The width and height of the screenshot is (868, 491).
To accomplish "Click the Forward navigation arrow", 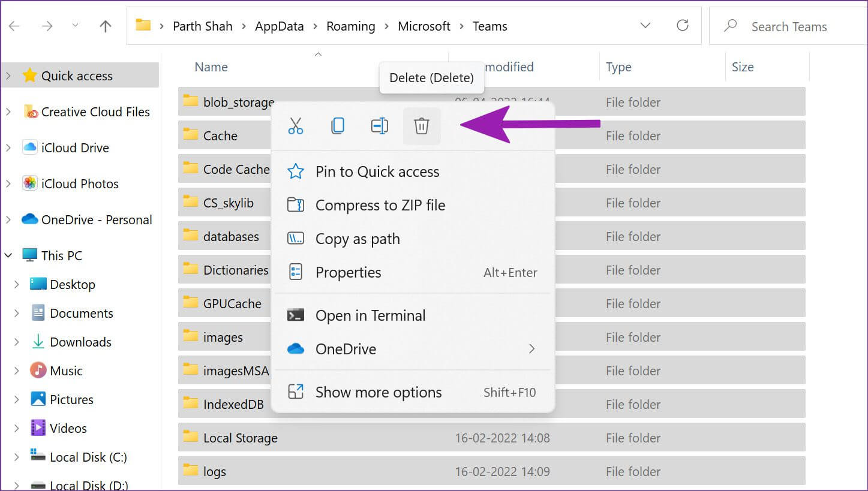I will point(47,26).
